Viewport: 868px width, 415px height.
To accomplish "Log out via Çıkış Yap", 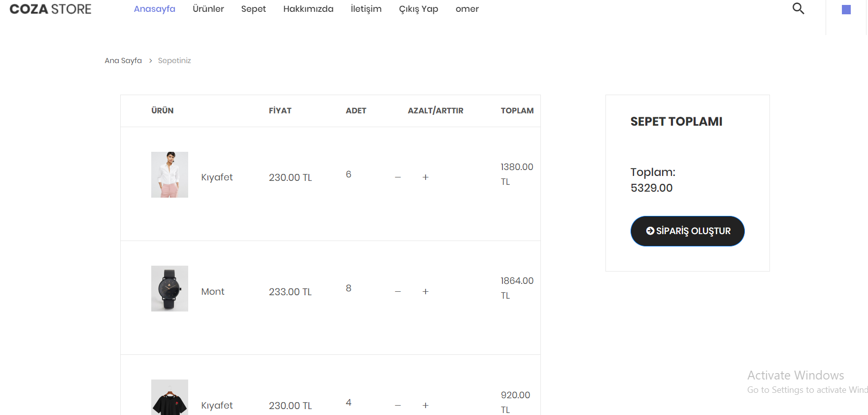I will pyautogui.click(x=418, y=8).
